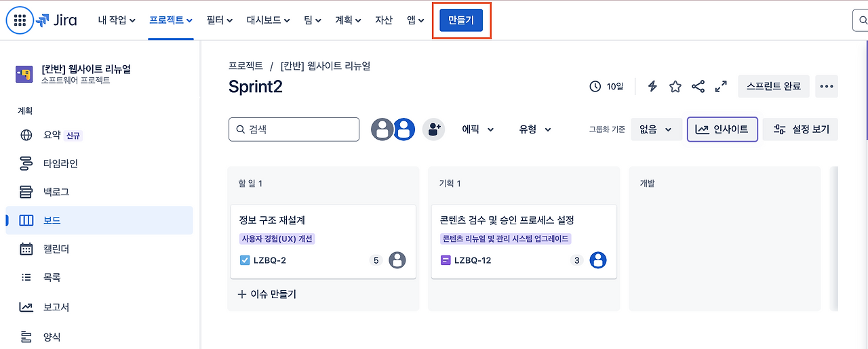Select 보드 in the sidebar

[x=99, y=220]
